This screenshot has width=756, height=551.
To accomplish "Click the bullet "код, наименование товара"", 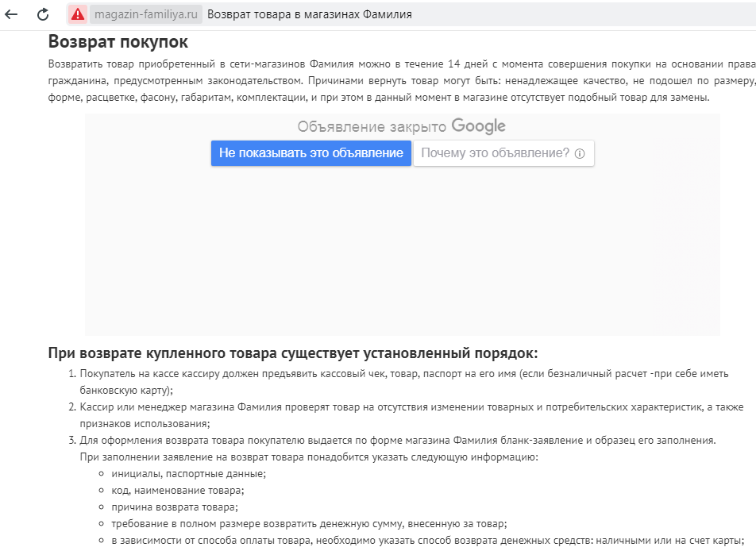I will click(180, 489).
